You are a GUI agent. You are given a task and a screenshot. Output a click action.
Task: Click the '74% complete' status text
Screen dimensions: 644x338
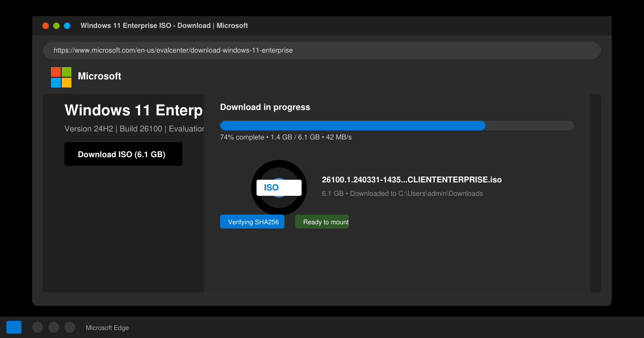coord(242,137)
